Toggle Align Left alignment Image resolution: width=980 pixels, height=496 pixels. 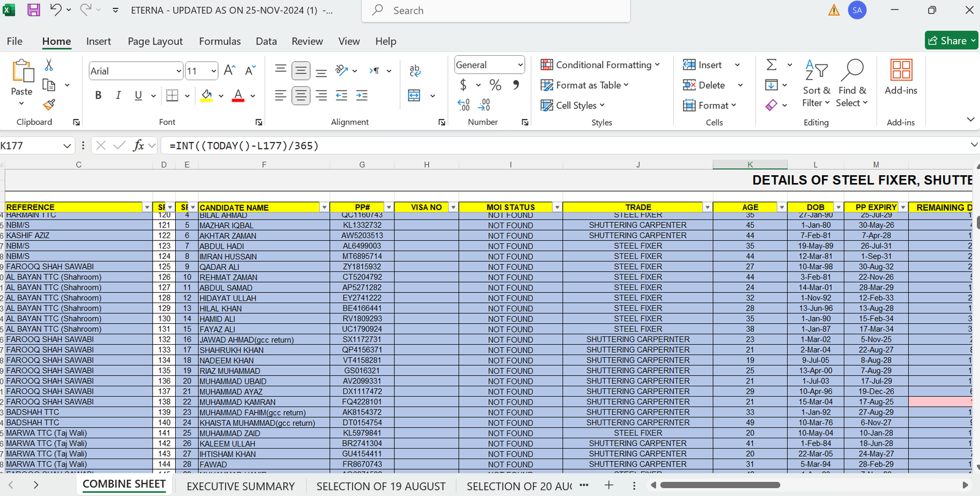click(281, 96)
